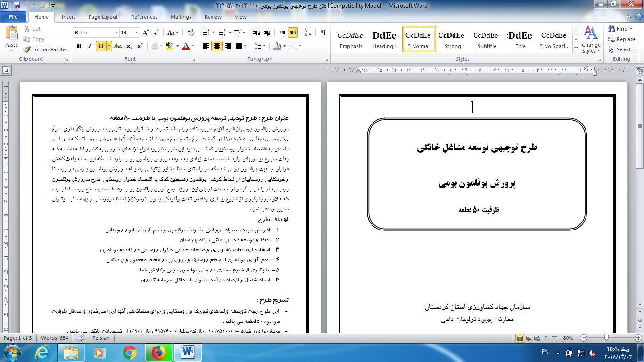The height and width of the screenshot is (362, 644).
Task: Click the Format Painter brush icon
Action: point(27,49)
